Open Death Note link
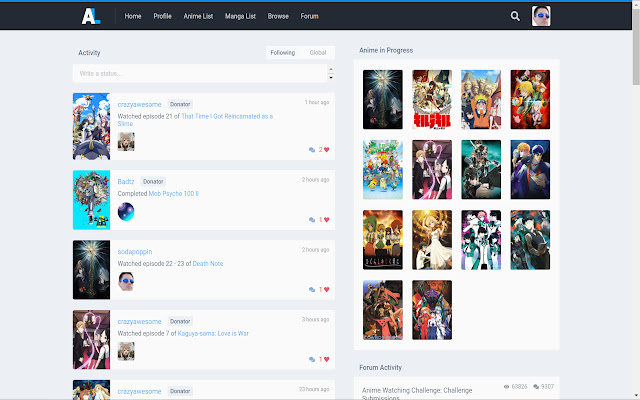Image resolution: width=640 pixels, height=400 pixels. coord(208,264)
